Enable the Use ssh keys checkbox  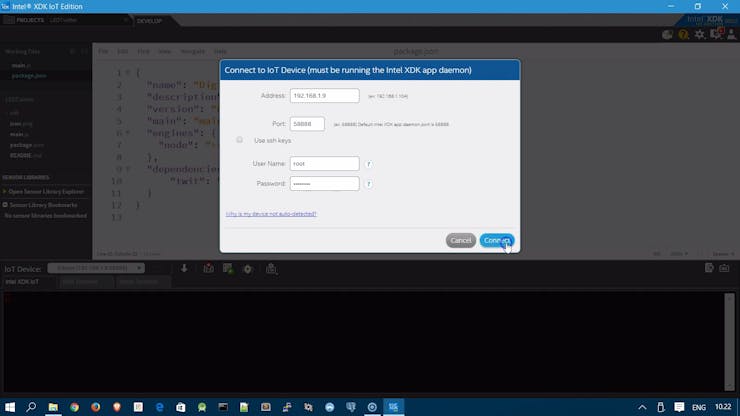[x=240, y=140]
